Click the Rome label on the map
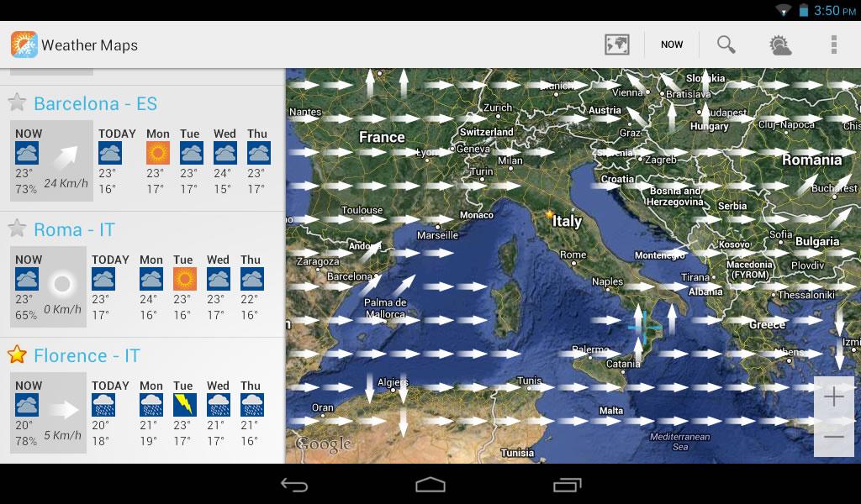The width and height of the screenshot is (861, 504). pyautogui.click(x=573, y=255)
